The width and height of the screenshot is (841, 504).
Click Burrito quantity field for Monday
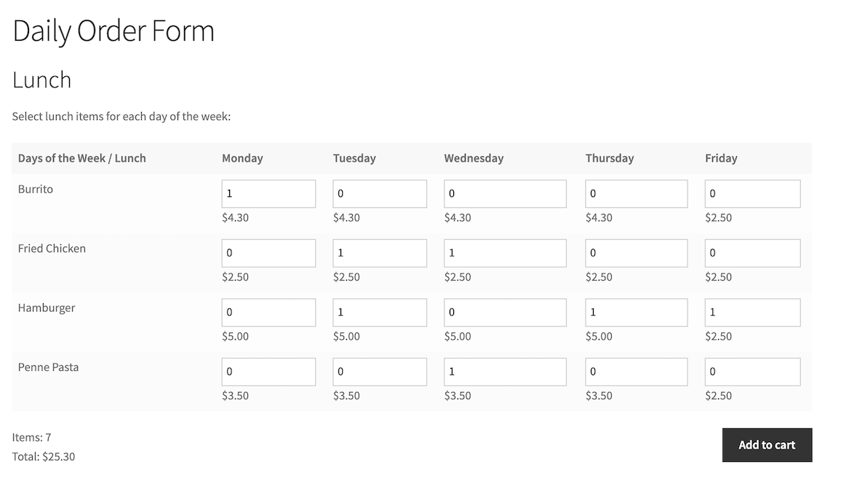point(268,194)
